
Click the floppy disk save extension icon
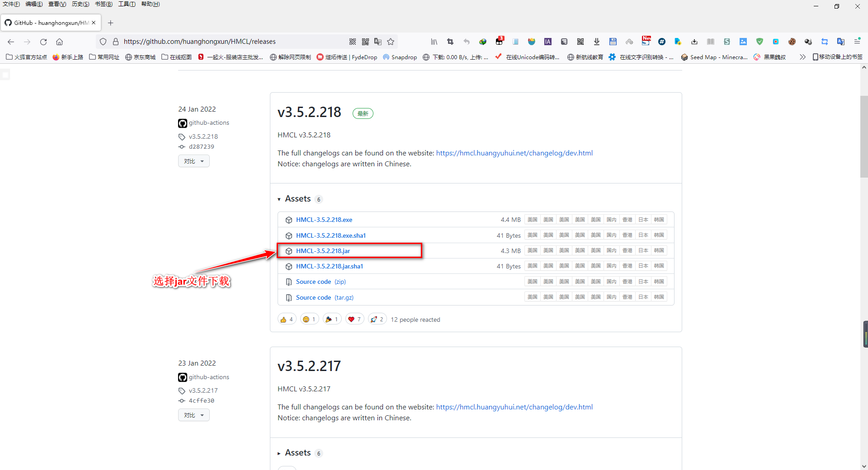click(613, 42)
